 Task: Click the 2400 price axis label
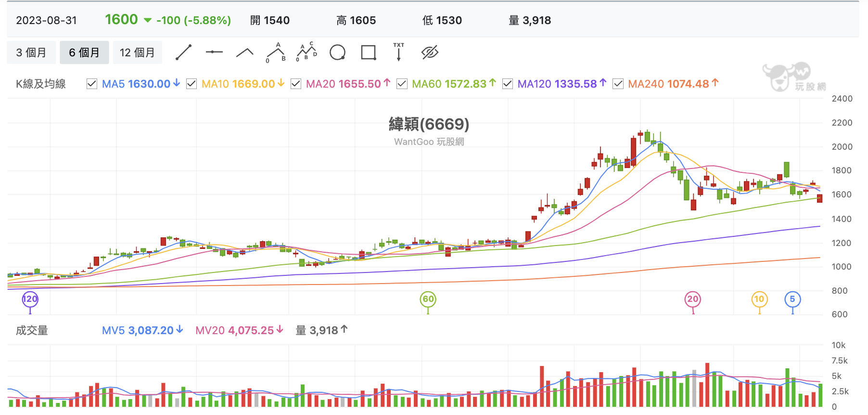(x=842, y=99)
